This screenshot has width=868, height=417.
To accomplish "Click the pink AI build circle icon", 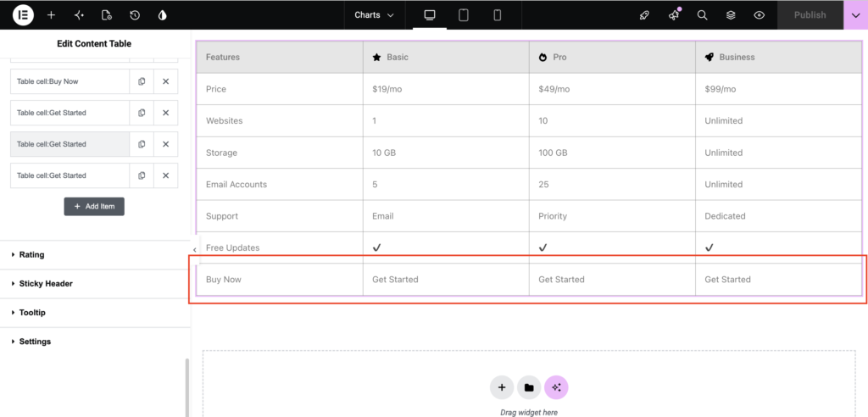I will coord(556,387).
